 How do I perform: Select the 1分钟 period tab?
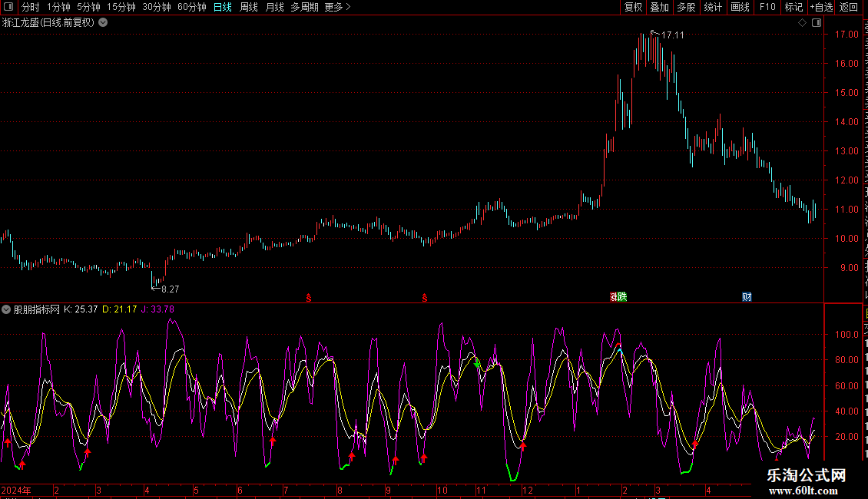click(58, 7)
